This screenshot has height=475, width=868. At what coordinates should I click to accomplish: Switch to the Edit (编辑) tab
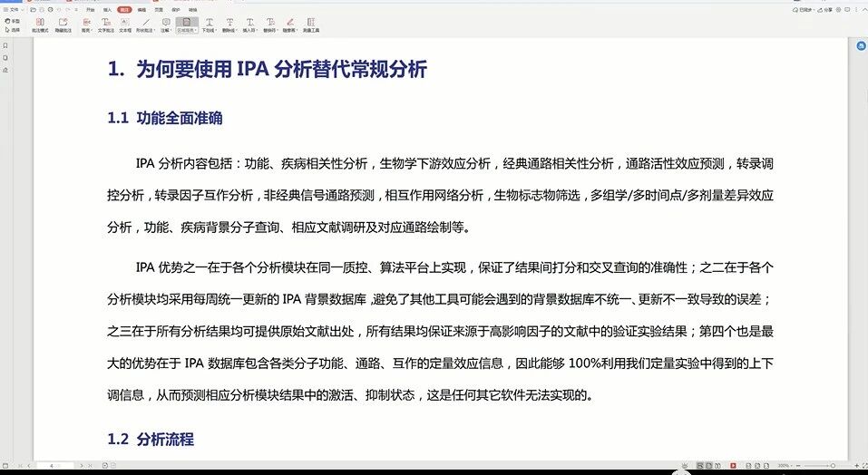pos(141,9)
